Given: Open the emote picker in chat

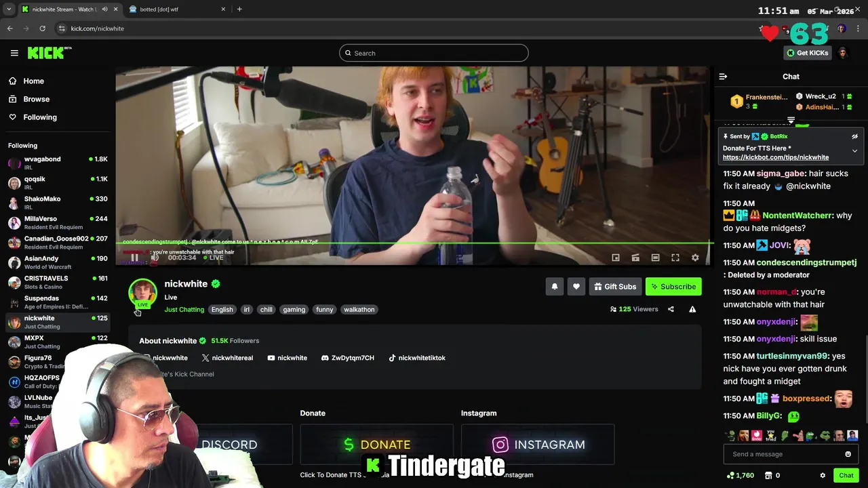Looking at the screenshot, I should 848,454.
